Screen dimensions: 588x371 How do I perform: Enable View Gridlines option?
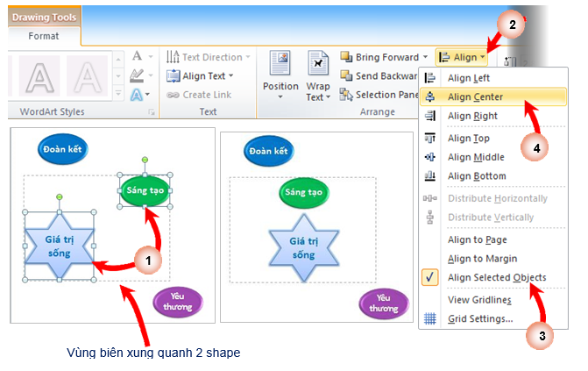(x=480, y=299)
